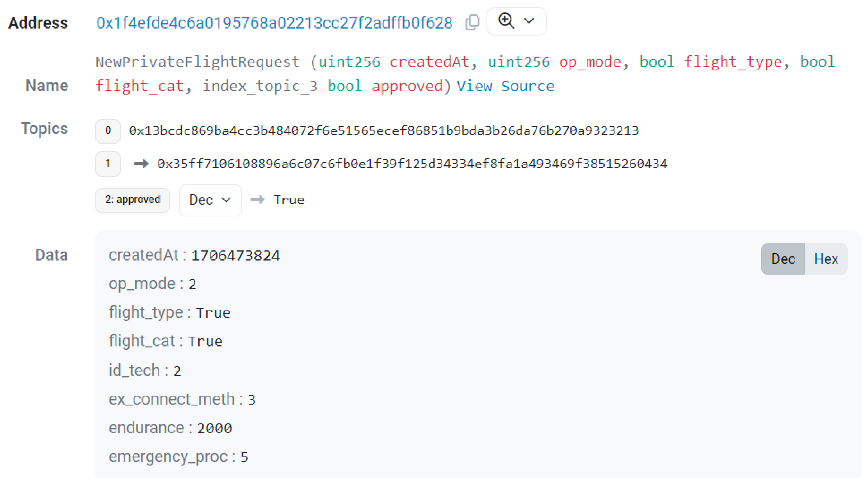Click the arrow icon beside topic 1 hash
The width and height of the screenshot is (868, 483).
(141, 164)
